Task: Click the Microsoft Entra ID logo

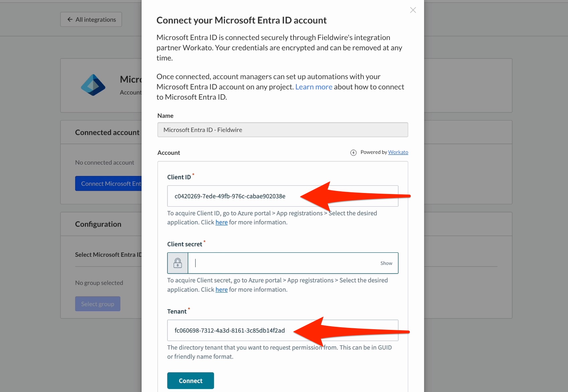Action: coord(93,85)
